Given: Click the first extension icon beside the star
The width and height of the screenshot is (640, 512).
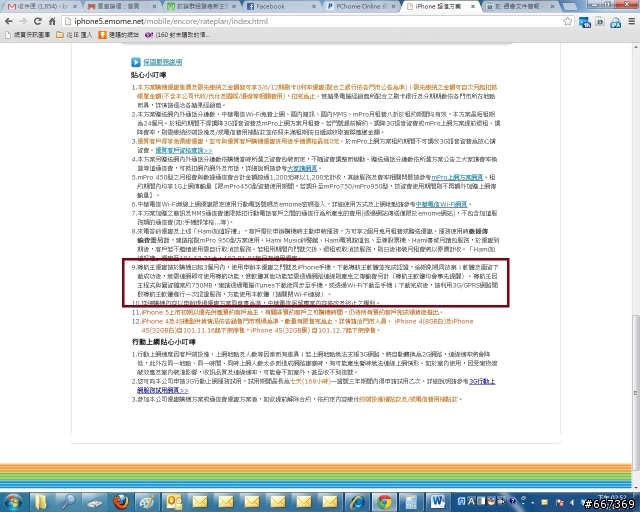Looking at the screenshot, I should (584, 22).
